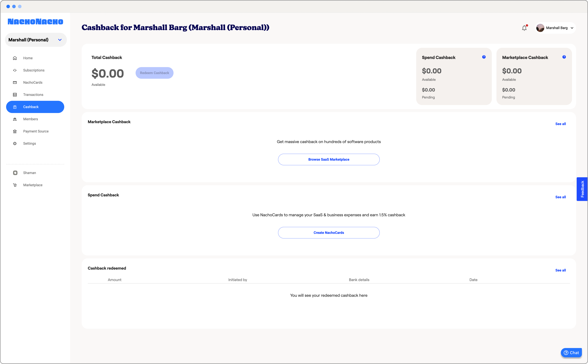Click the Amount column header
The width and height of the screenshot is (588, 364).
tap(114, 280)
